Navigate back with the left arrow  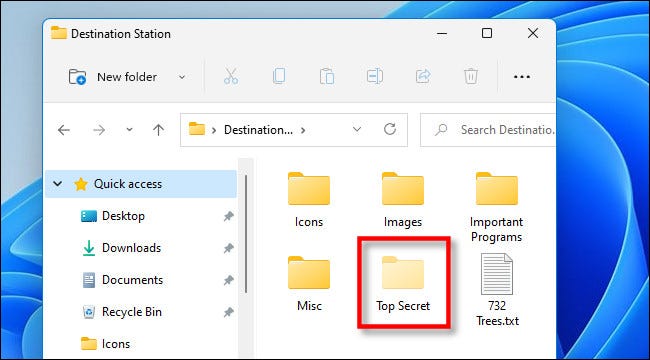point(64,130)
